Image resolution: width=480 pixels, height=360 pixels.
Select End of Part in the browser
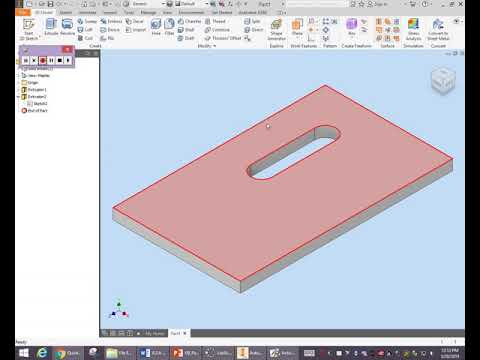pos(35,111)
